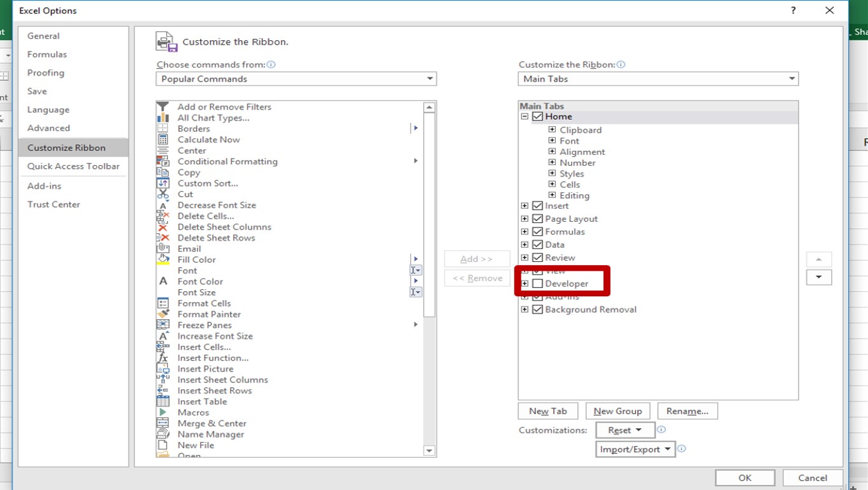Switch to the Proofing settings page
Screen dimensions: 868x490
point(45,72)
